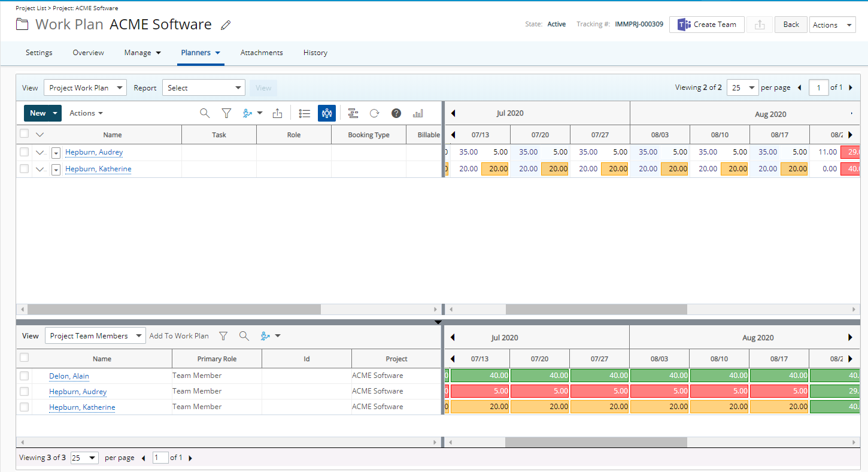Screen dimensions: 868x472
Task: Click the filter funnel in the work plan toolbar
Action: [x=226, y=113]
